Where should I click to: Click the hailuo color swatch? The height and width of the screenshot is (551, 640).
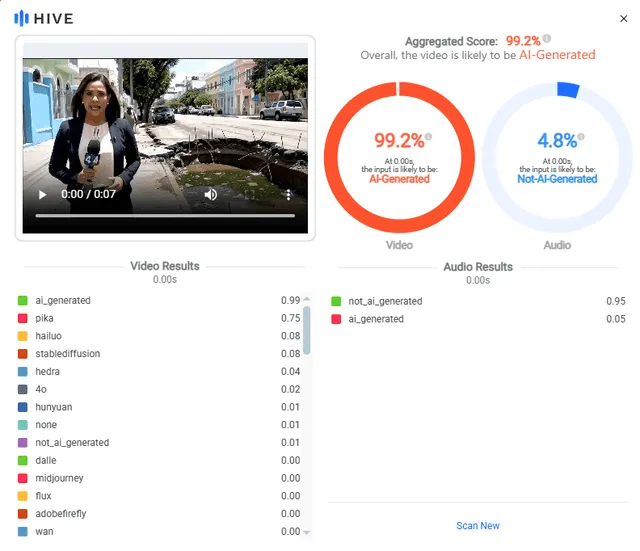[23, 336]
